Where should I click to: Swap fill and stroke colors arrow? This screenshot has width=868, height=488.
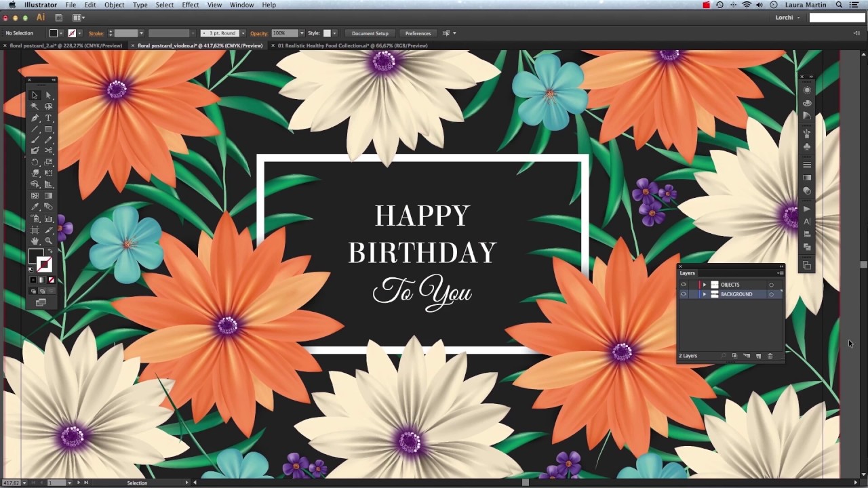(x=50, y=250)
